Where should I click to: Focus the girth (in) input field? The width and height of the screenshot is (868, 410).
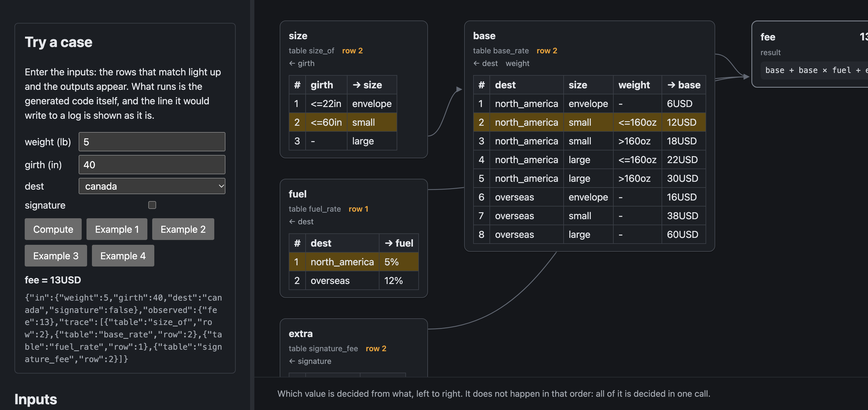tap(152, 165)
